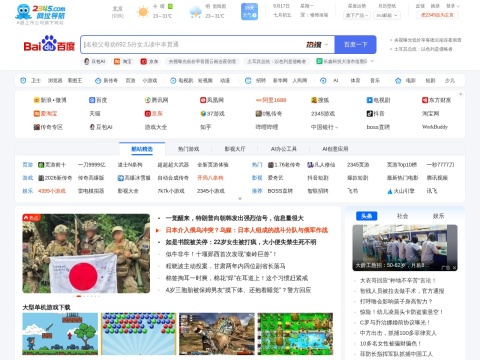The height and width of the screenshot is (360, 480).
Task: Open 1.76老传奇 game link
Action: [284, 165]
